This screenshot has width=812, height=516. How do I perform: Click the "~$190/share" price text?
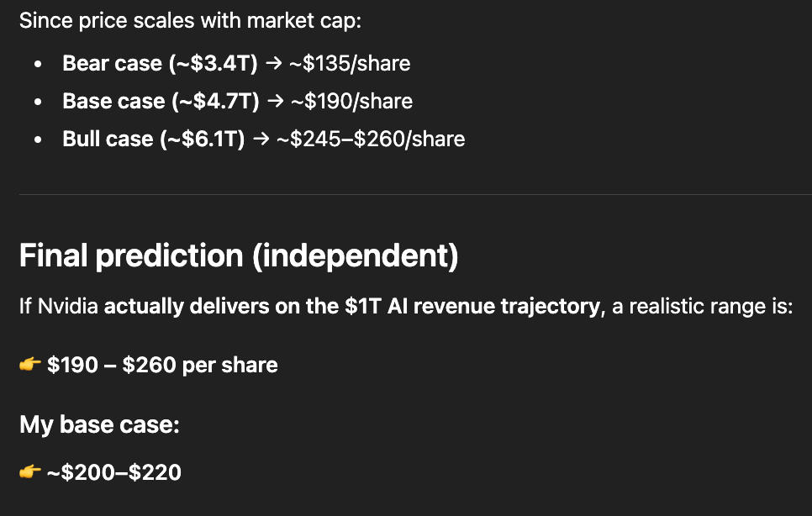point(351,103)
